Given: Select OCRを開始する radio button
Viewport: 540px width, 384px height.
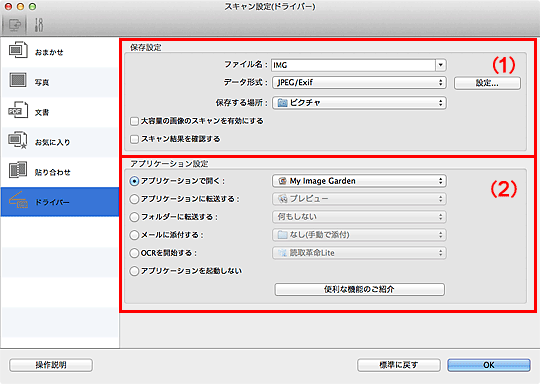Looking at the screenshot, I should [x=134, y=253].
